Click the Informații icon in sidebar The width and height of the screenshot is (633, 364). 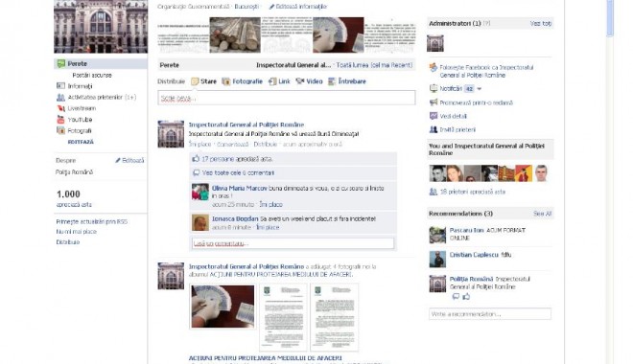click(x=60, y=86)
